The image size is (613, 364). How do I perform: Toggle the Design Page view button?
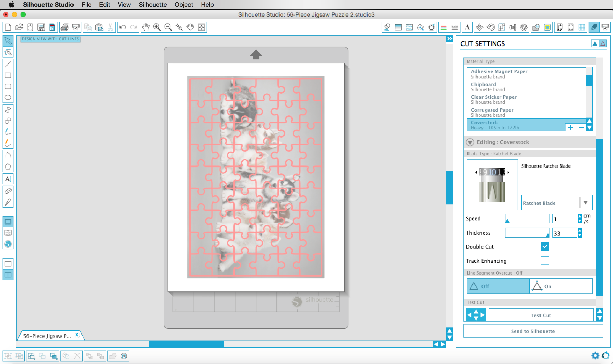coord(8,222)
